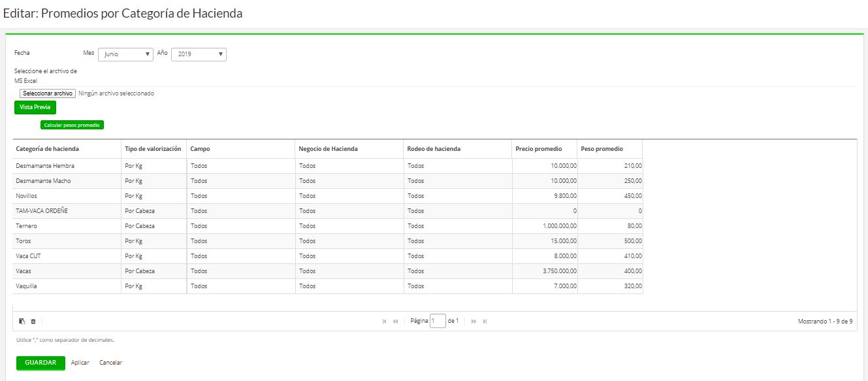This screenshot has width=868, height=381.
Task: Go to last page pager icon
Action: [485, 322]
